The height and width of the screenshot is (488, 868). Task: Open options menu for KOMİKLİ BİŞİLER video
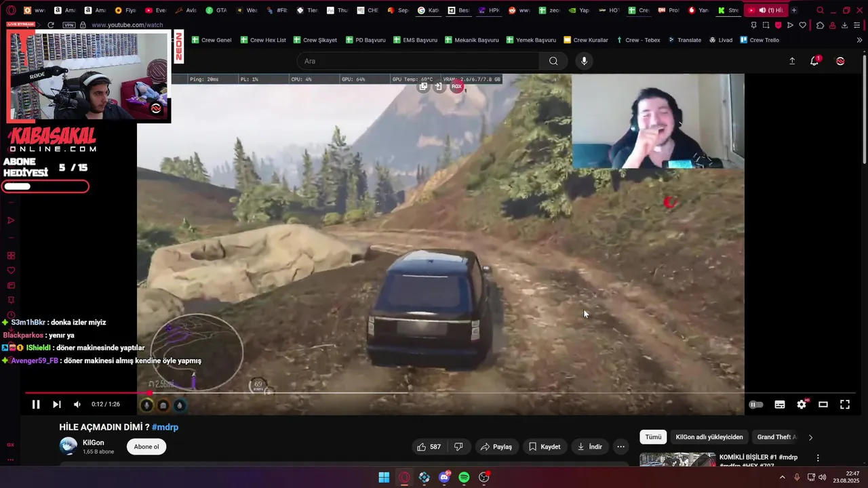(818, 458)
